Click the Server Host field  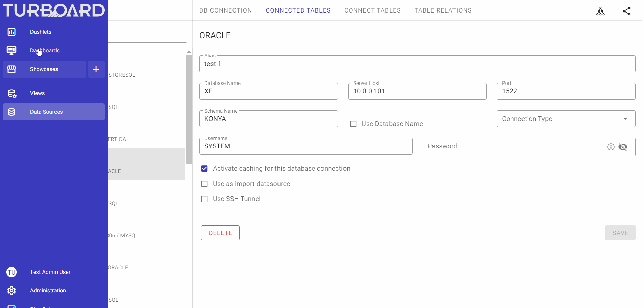[417, 91]
